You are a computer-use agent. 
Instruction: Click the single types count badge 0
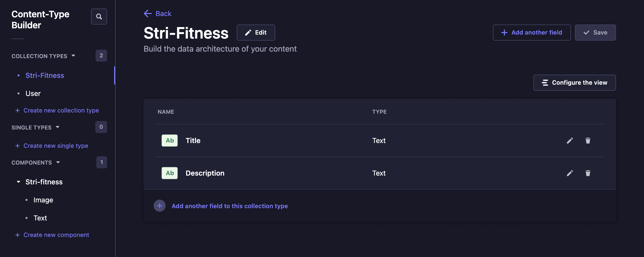click(x=101, y=127)
